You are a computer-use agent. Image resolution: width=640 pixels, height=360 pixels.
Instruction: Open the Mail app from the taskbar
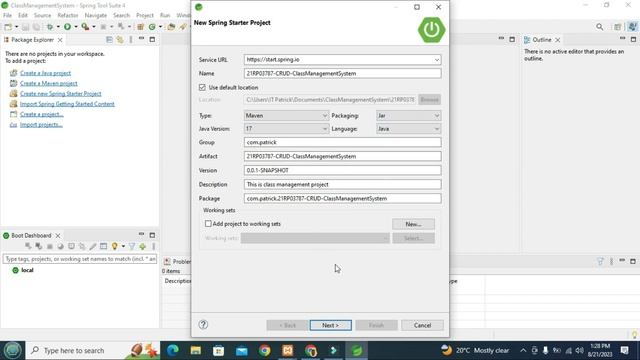pos(242,350)
